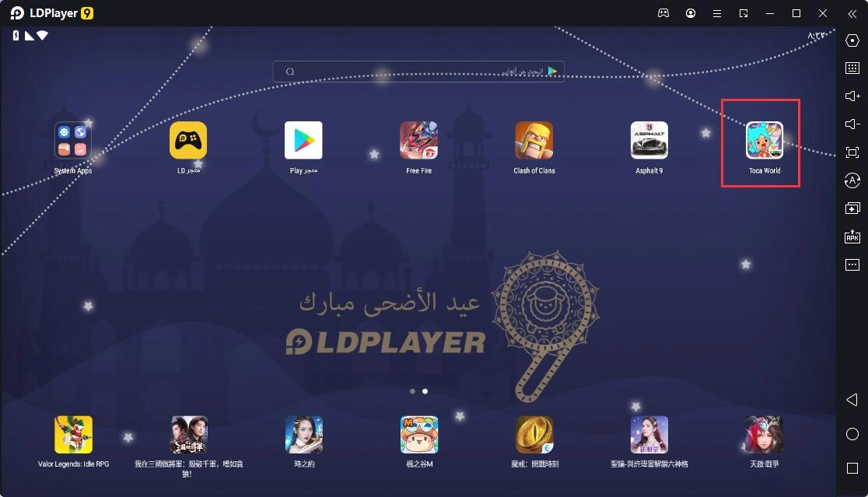Increase volume using sidebar speaker-plus icon
Image resolution: width=868 pixels, height=497 pixels.
[852, 96]
